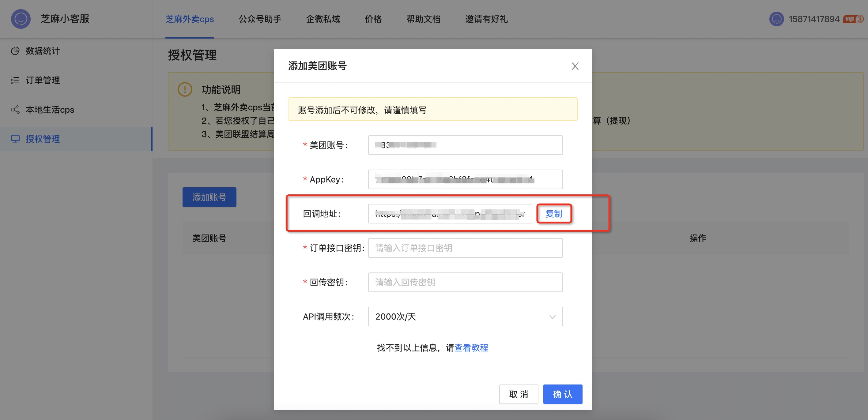868x420 pixels.
Task: Click the 复制 button for callback address
Action: pos(554,214)
